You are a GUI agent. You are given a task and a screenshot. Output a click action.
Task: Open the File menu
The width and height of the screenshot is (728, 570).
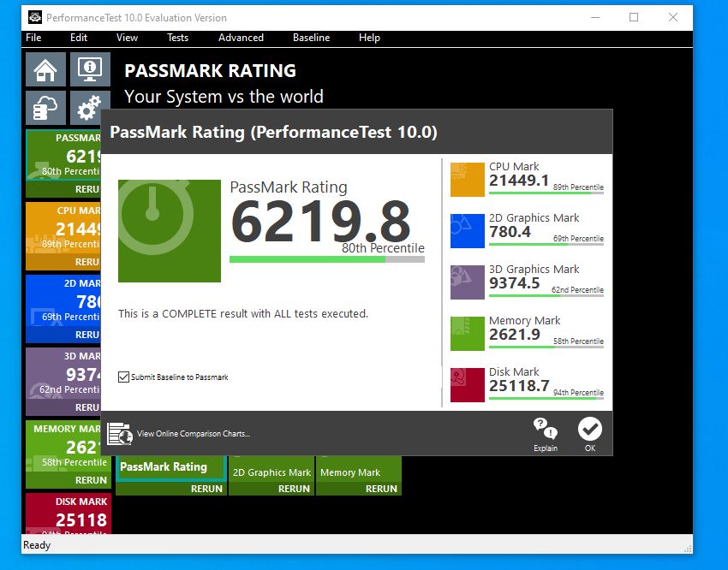point(33,38)
